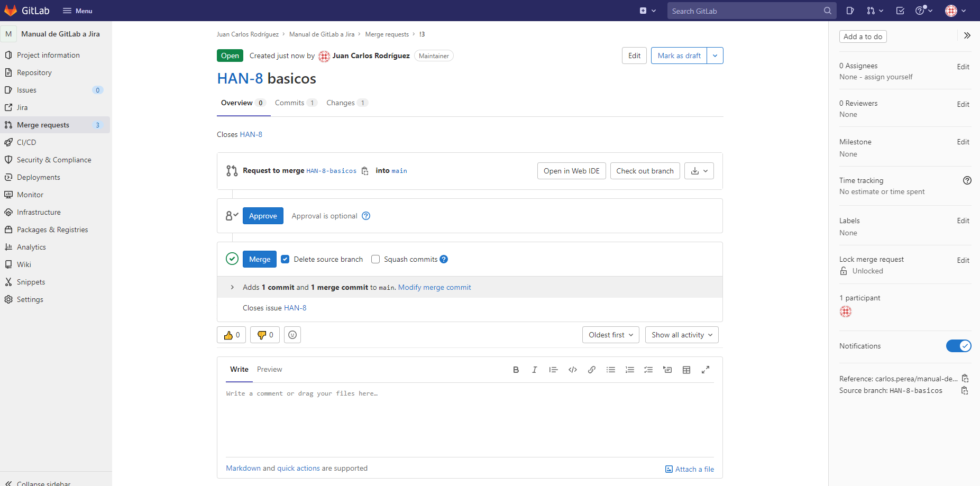Screen dimensions: 980x486
Task: Toggle the Notifications switch off
Action: click(x=958, y=346)
